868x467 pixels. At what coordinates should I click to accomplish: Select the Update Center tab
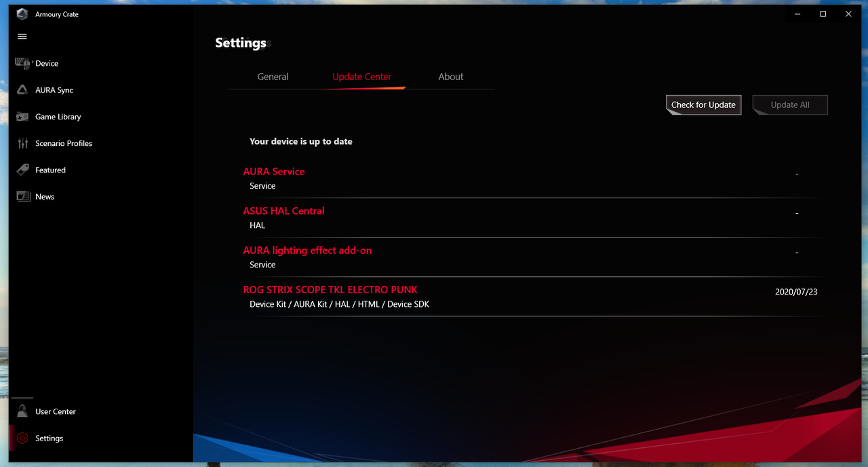tap(362, 77)
